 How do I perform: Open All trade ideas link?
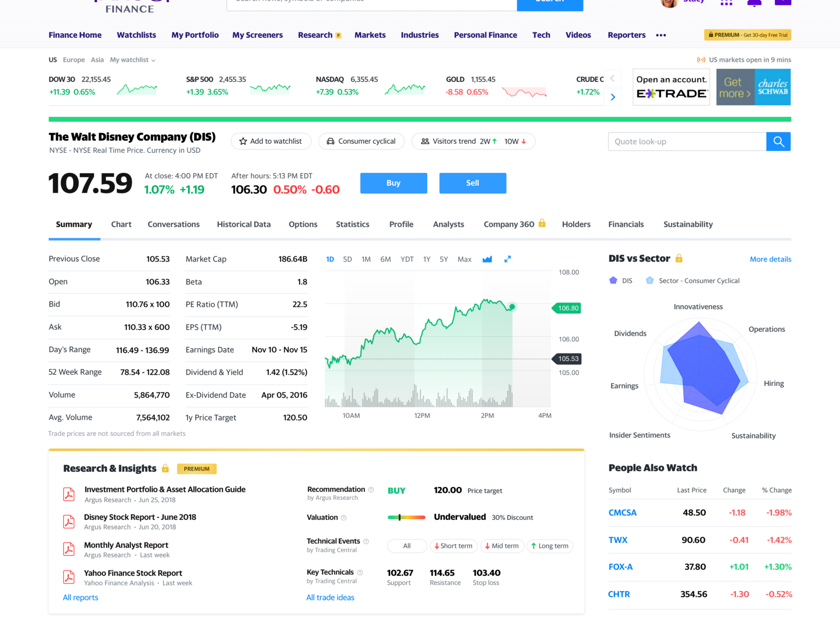point(330,597)
